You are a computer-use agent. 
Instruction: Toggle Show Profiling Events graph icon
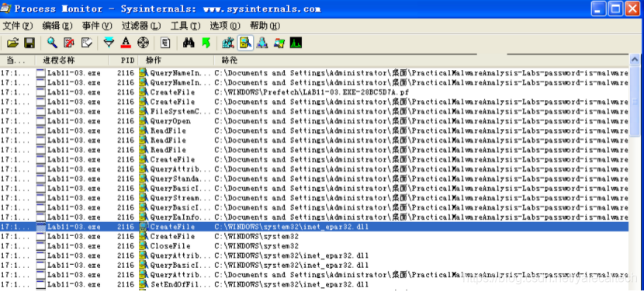[296, 43]
